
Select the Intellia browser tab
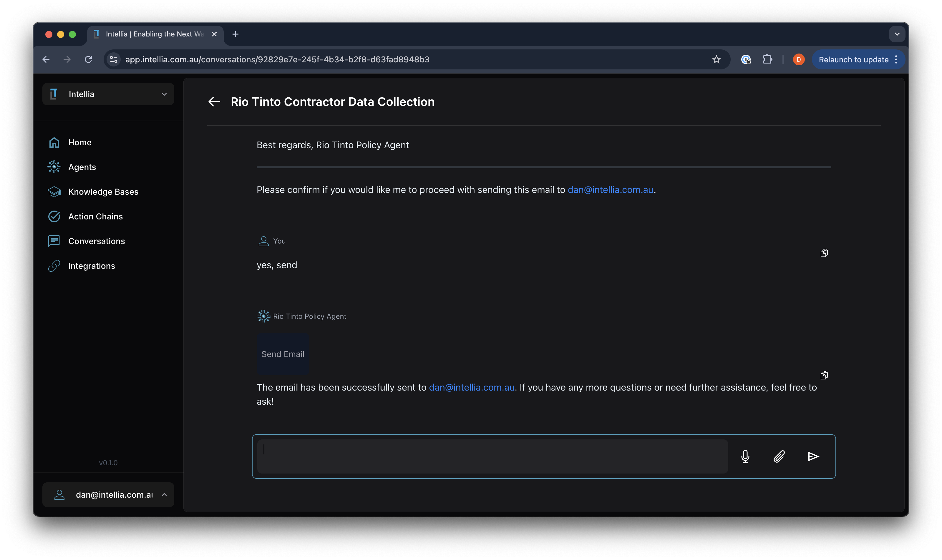point(156,34)
